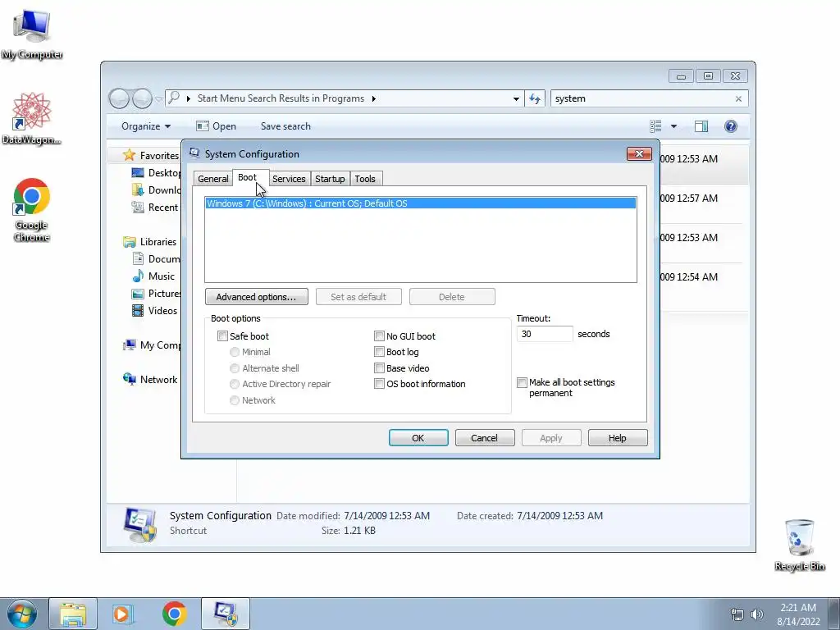Enable OS boot information checkbox

click(x=379, y=384)
